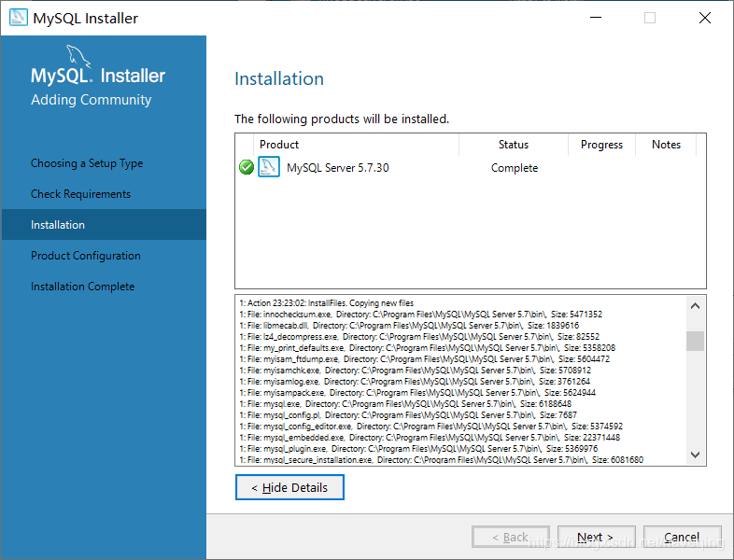Minimize the MySQL Installer window
734x560 pixels.
[x=596, y=18]
